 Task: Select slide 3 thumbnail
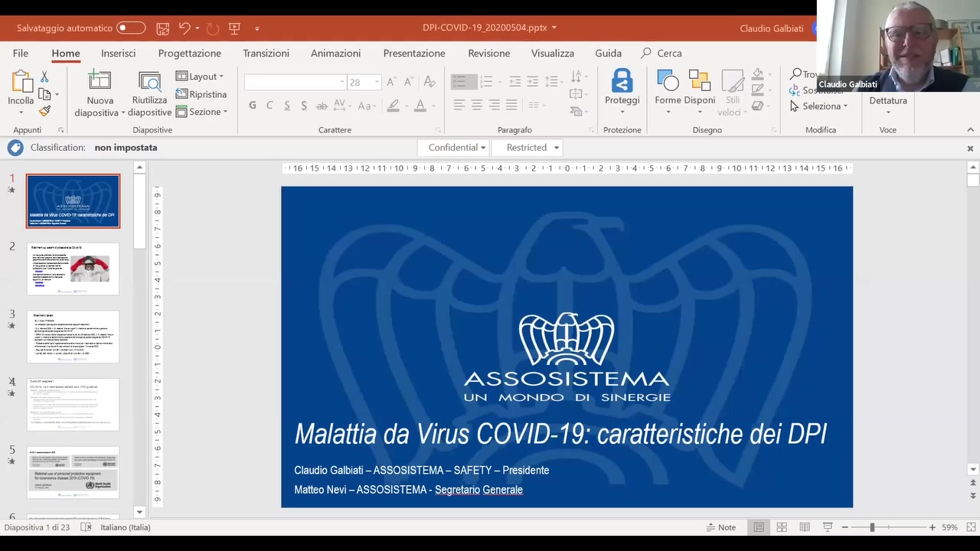click(73, 336)
